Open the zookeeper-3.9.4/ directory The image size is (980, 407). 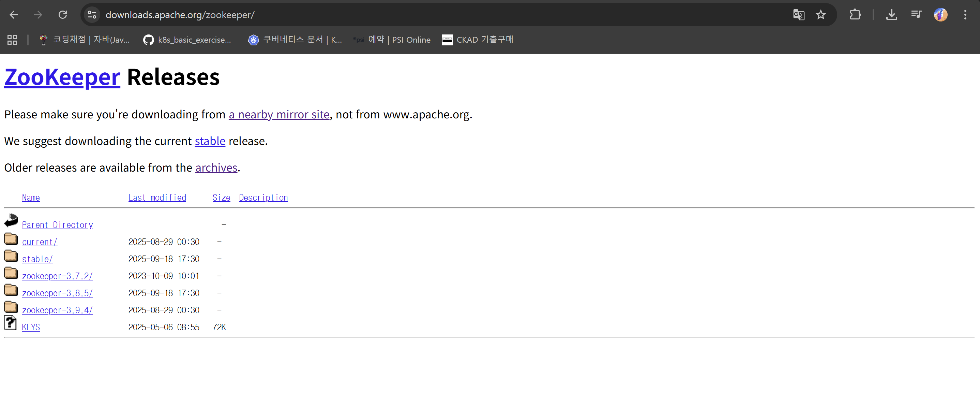pyautogui.click(x=58, y=311)
